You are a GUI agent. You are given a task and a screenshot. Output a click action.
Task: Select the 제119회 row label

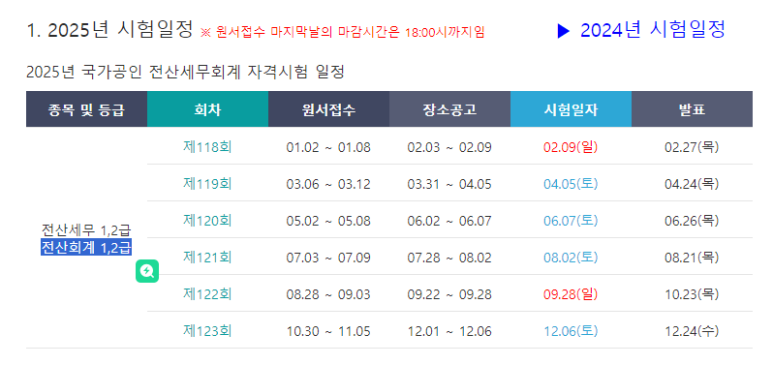point(208,184)
